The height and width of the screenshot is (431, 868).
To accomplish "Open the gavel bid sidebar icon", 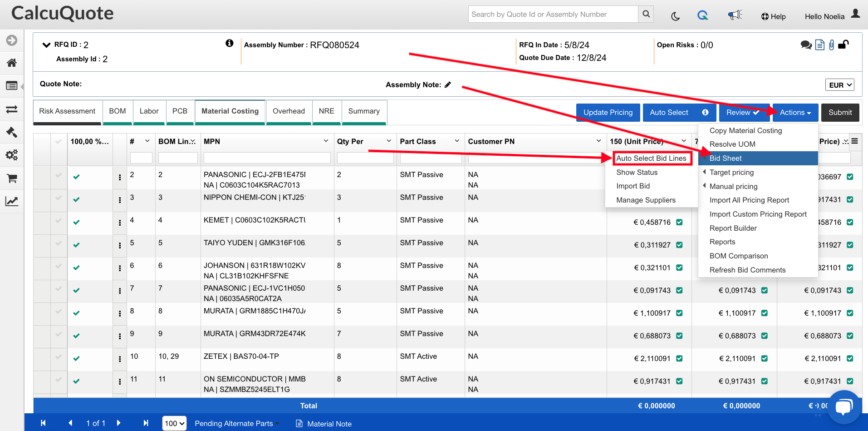I will [12, 132].
